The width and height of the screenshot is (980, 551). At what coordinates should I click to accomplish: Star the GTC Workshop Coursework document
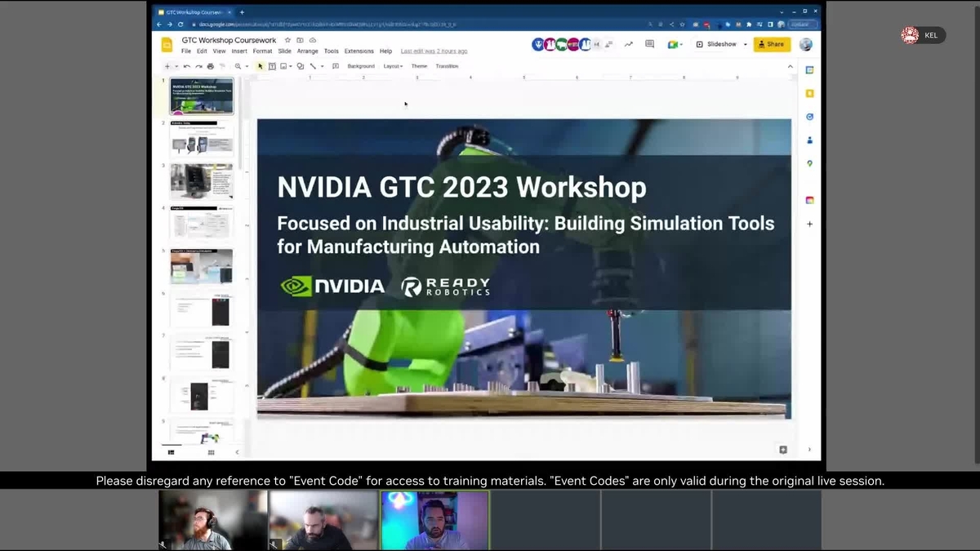(x=287, y=40)
